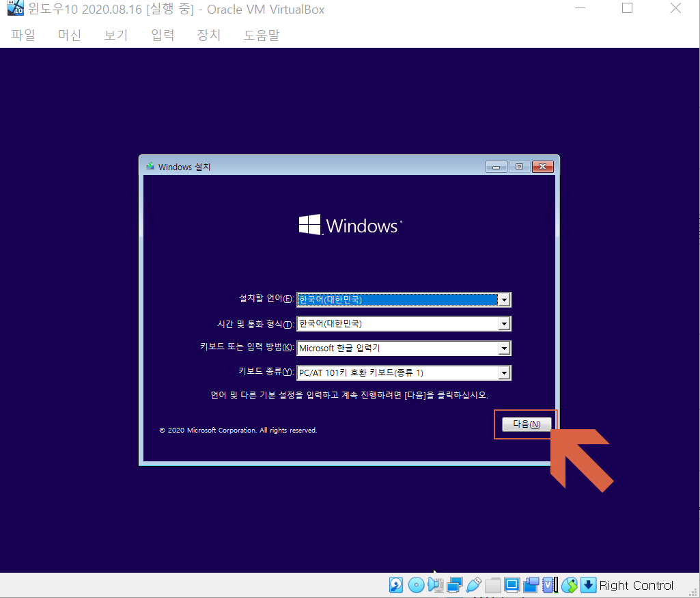
Task: Click the 키보드 또는 입력 방법(K): label
Action: pos(247,347)
